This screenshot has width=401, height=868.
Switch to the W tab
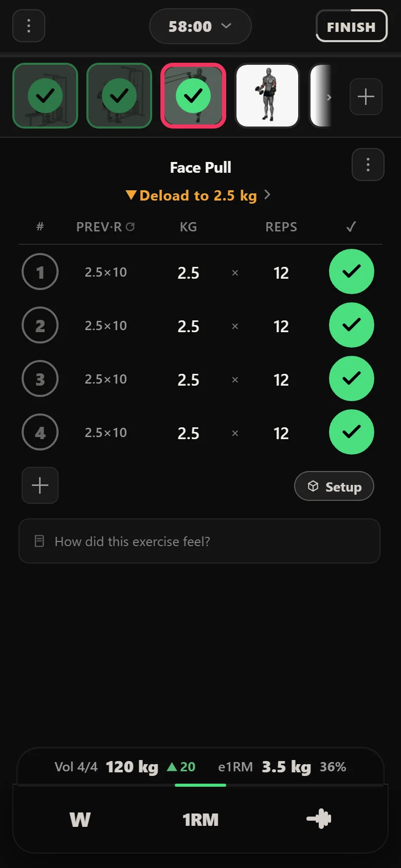(80, 819)
